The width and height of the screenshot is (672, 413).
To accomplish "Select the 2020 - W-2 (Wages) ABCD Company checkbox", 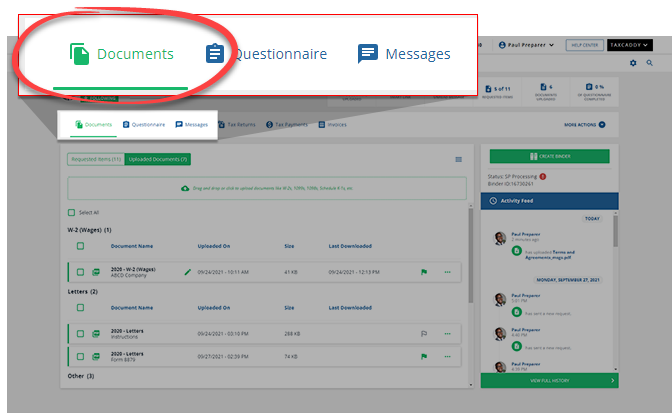I will point(80,272).
